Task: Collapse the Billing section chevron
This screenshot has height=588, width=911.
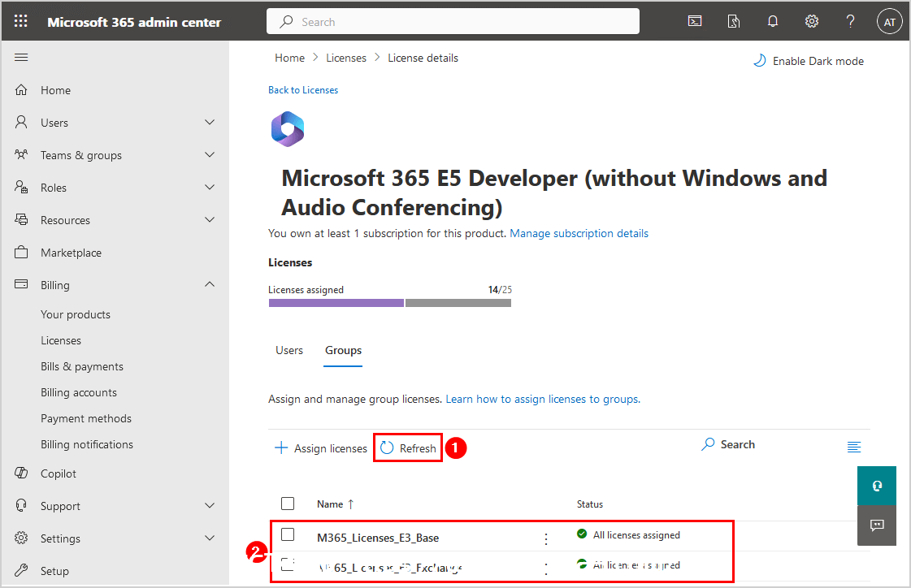Action: point(210,284)
